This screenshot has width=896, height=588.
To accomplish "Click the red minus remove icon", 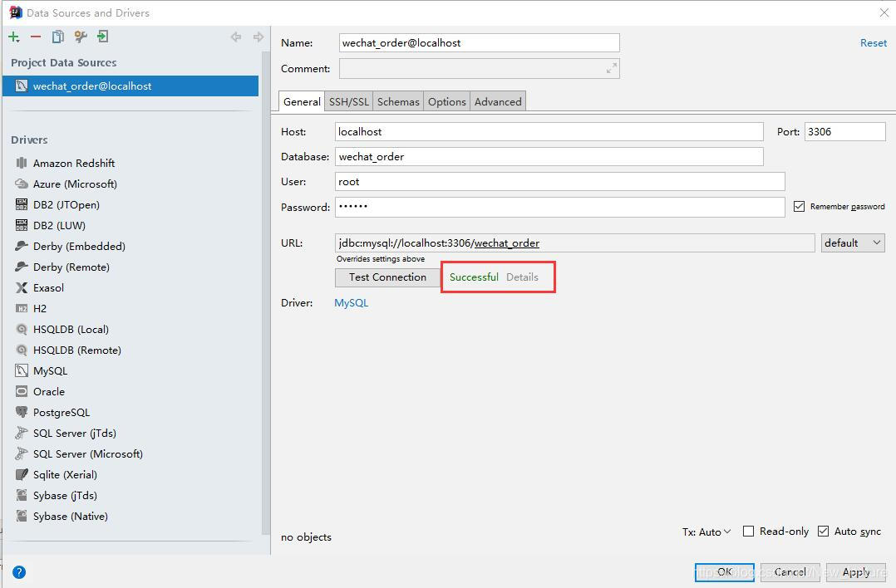I will (36, 37).
